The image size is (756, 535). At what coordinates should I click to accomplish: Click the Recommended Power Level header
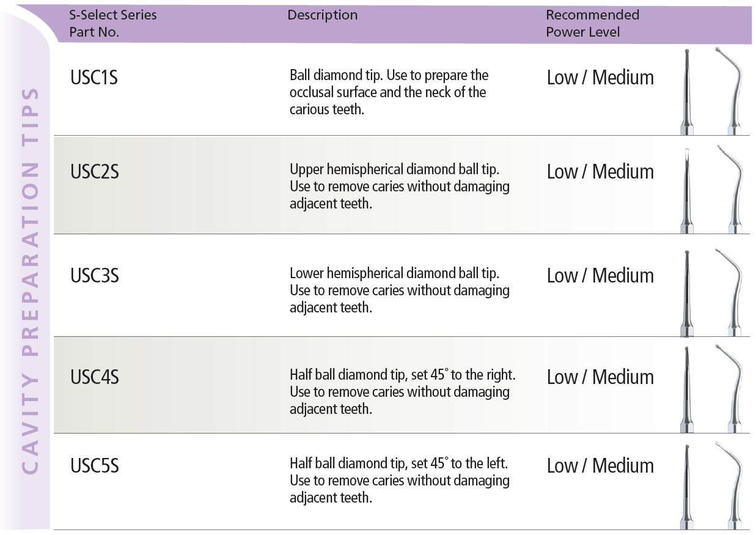(593, 23)
